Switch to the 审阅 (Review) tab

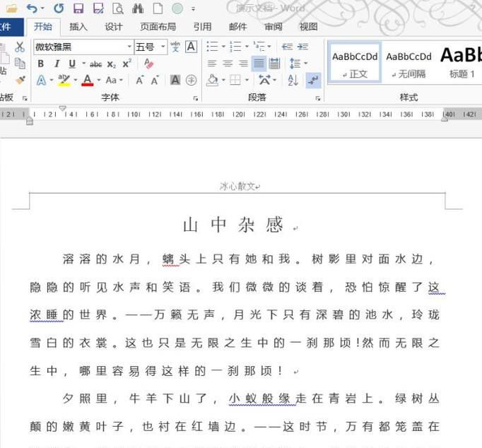tap(274, 27)
